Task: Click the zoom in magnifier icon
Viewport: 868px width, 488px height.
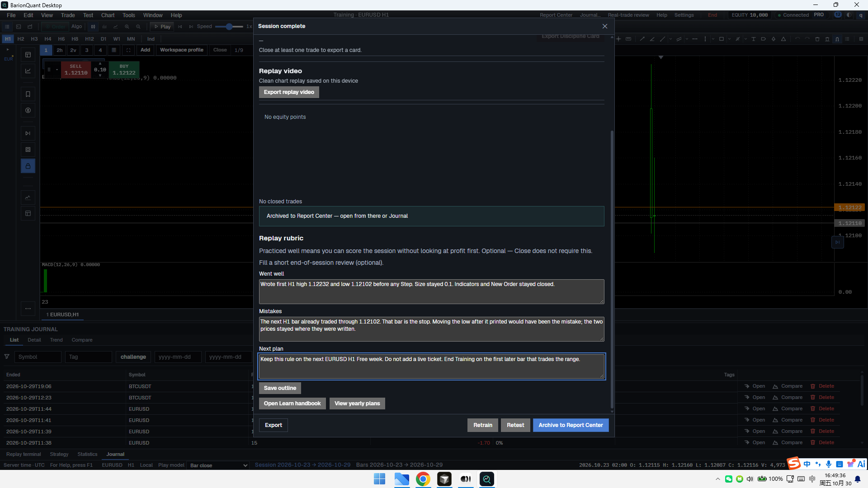Action: (127, 27)
